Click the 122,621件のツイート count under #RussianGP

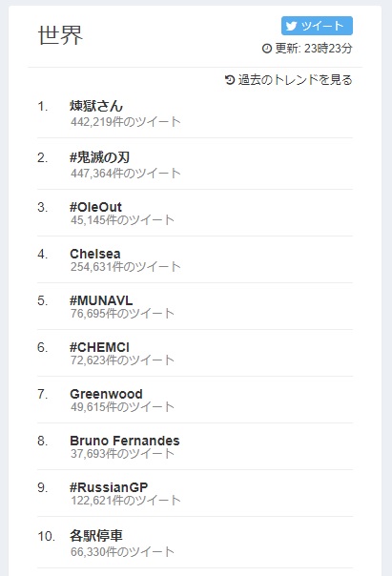(x=126, y=500)
